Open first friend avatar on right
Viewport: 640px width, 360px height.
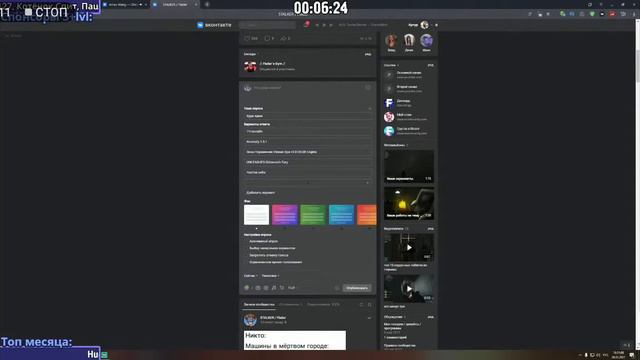(x=391, y=40)
